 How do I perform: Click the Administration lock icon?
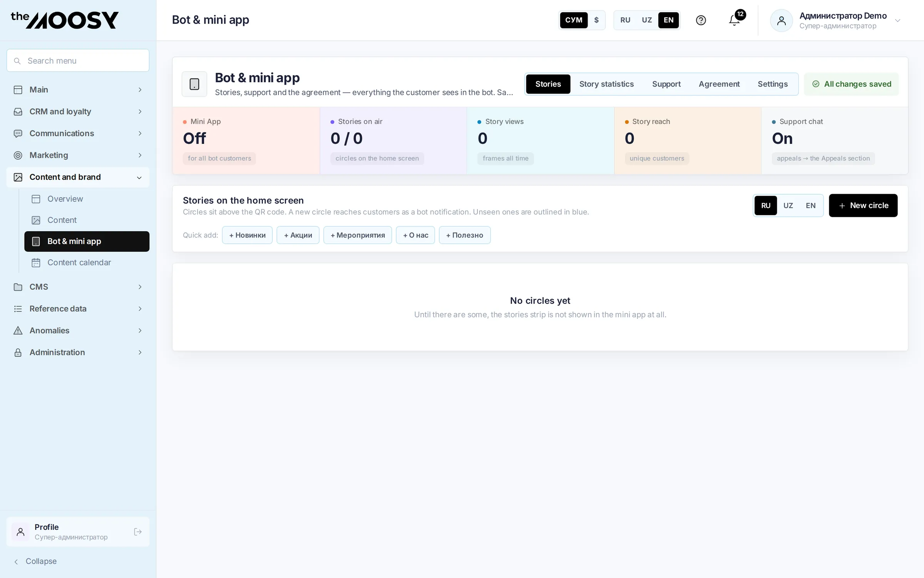(x=18, y=353)
